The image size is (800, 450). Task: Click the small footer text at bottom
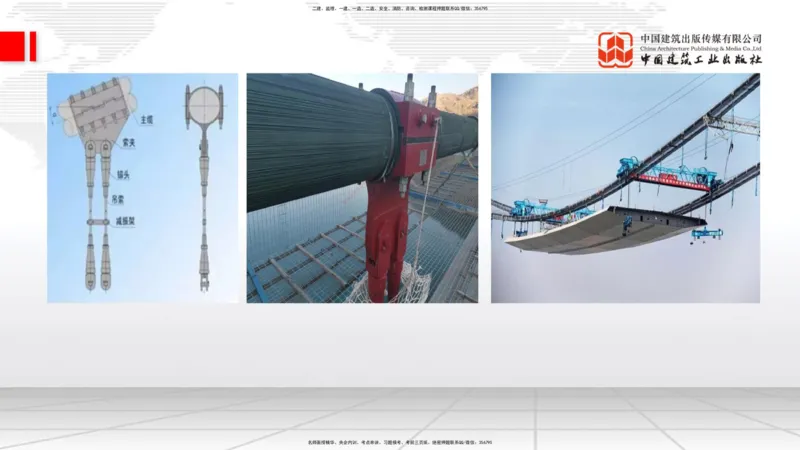[400, 442]
